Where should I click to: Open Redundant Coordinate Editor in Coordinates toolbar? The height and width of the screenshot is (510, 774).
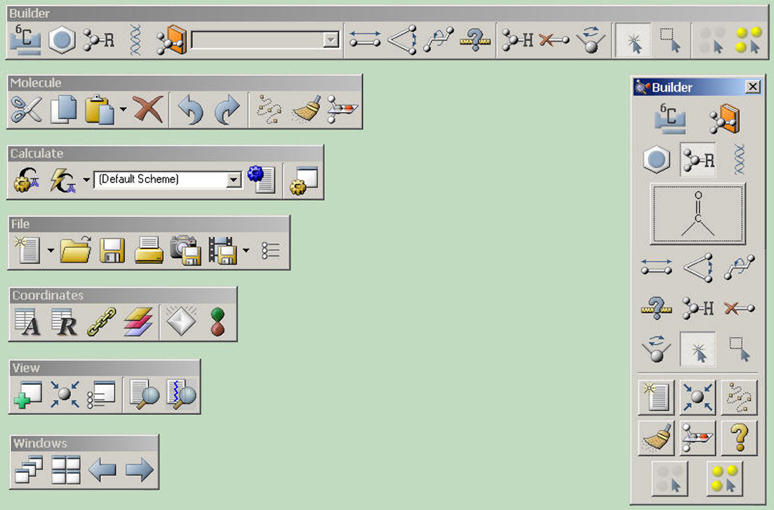64,322
